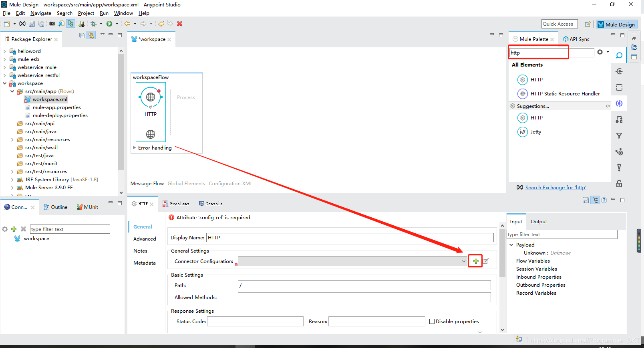Click green plus to add Connector Configuration

[476, 261]
